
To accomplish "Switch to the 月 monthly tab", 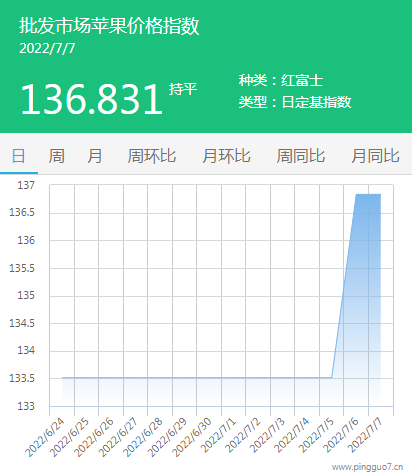I will tap(95, 156).
